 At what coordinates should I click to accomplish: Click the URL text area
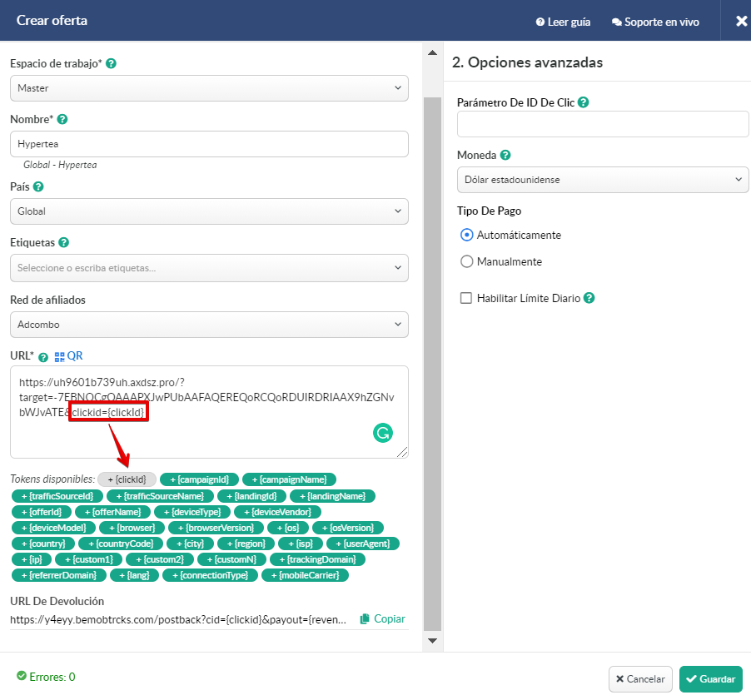pyautogui.click(x=209, y=412)
